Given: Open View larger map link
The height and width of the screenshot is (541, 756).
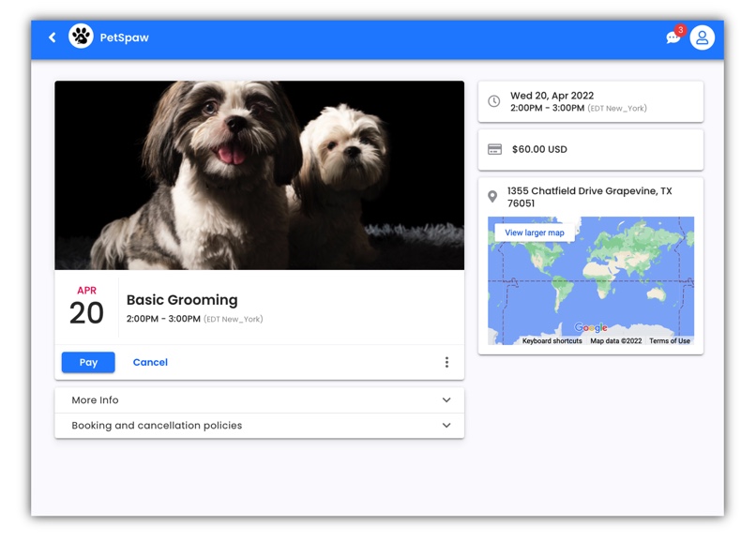Looking at the screenshot, I should click(535, 233).
